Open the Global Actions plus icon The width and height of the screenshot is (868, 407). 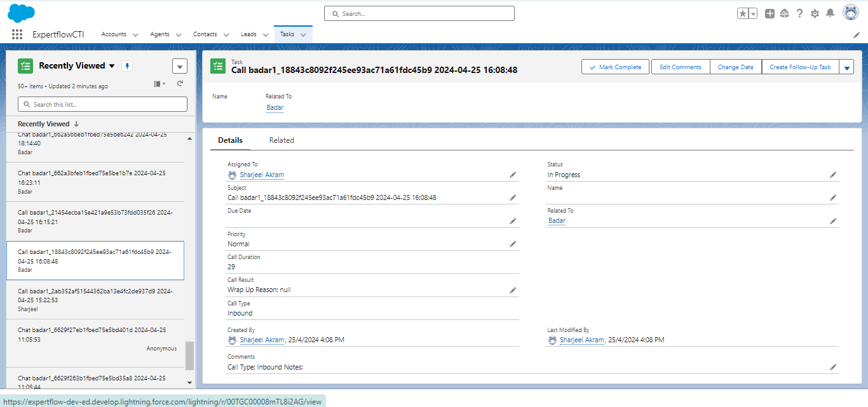(770, 13)
